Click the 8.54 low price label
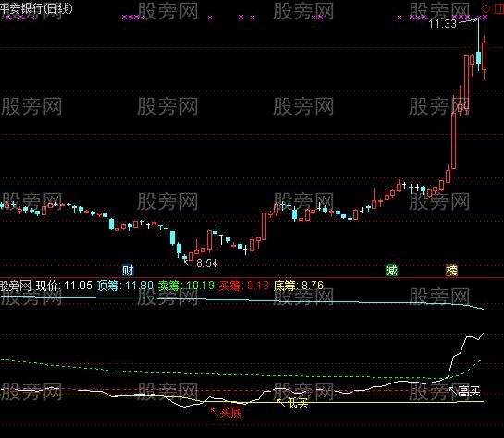 pos(207,263)
